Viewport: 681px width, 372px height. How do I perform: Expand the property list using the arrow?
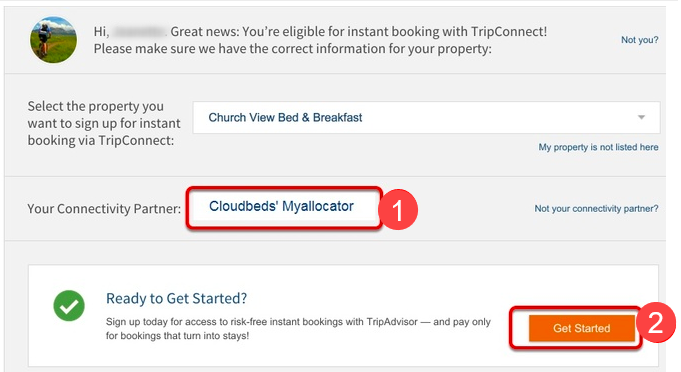click(x=641, y=117)
